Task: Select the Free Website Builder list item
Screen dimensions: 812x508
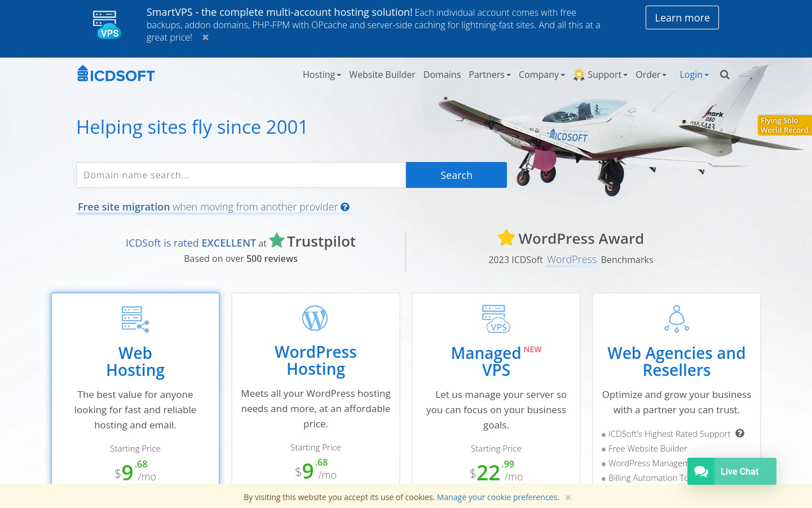Action: (647, 448)
